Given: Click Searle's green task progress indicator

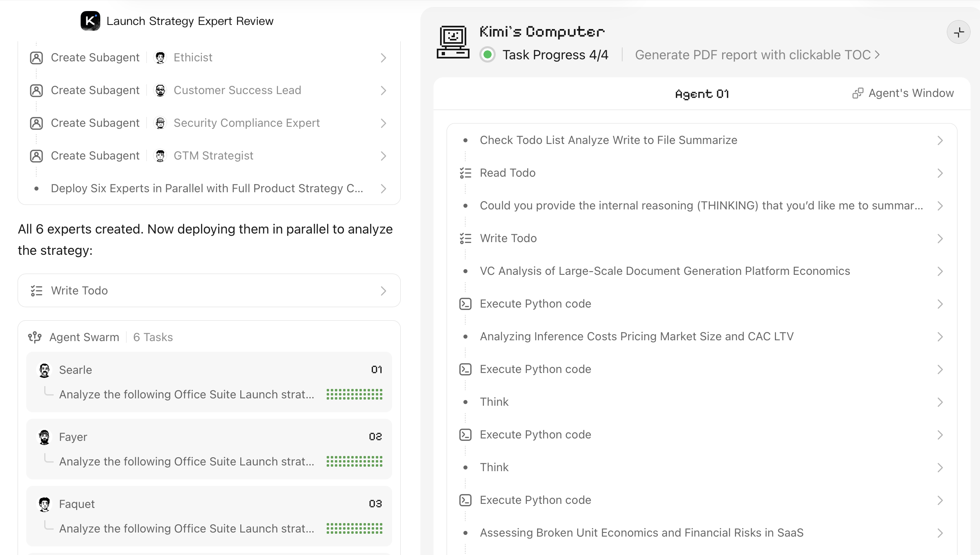Looking at the screenshot, I should 355,394.
